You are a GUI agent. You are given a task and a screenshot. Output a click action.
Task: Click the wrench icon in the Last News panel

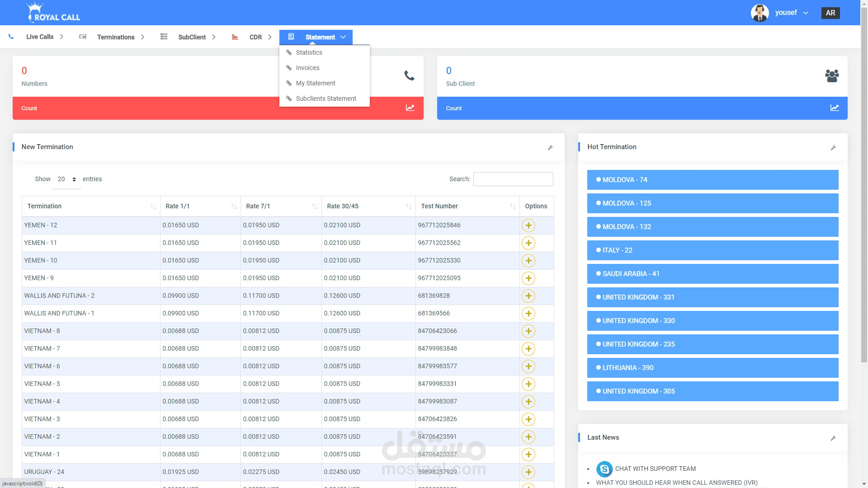tap(833, 438)
